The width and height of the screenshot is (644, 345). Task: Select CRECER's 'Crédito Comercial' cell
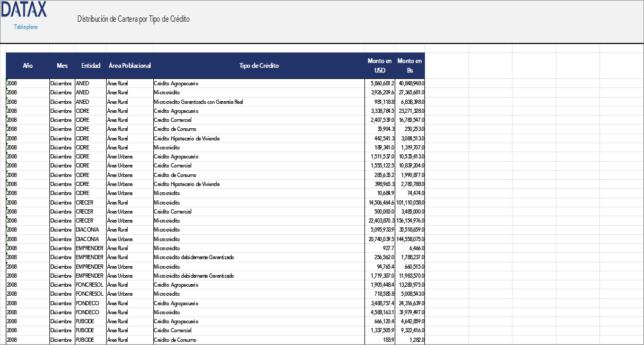172,211
